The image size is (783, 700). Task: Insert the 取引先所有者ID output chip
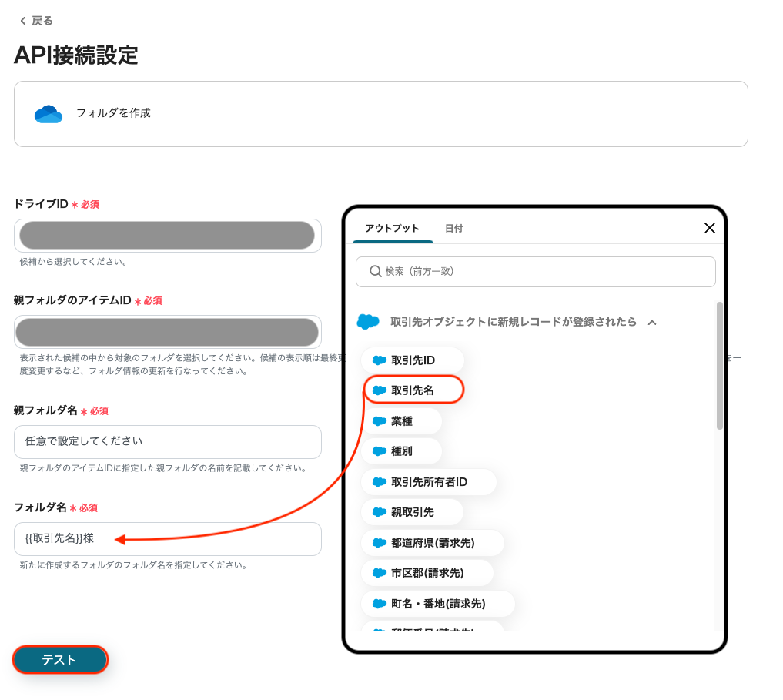tap(428, 482)
